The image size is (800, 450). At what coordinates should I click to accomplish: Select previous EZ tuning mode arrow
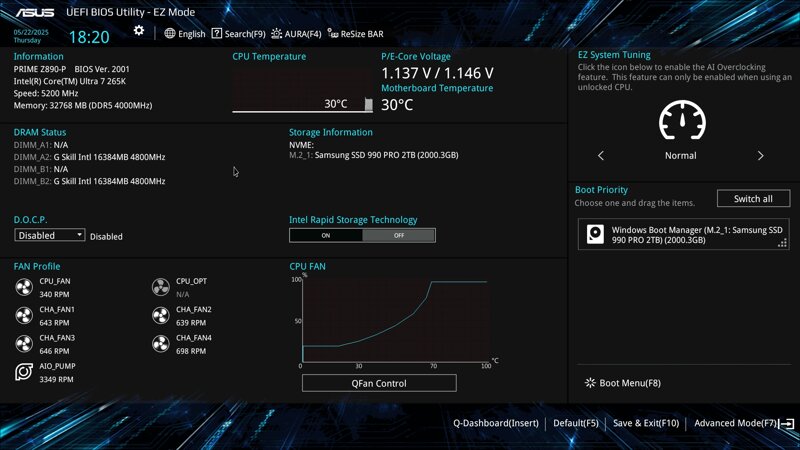[601, 156]
